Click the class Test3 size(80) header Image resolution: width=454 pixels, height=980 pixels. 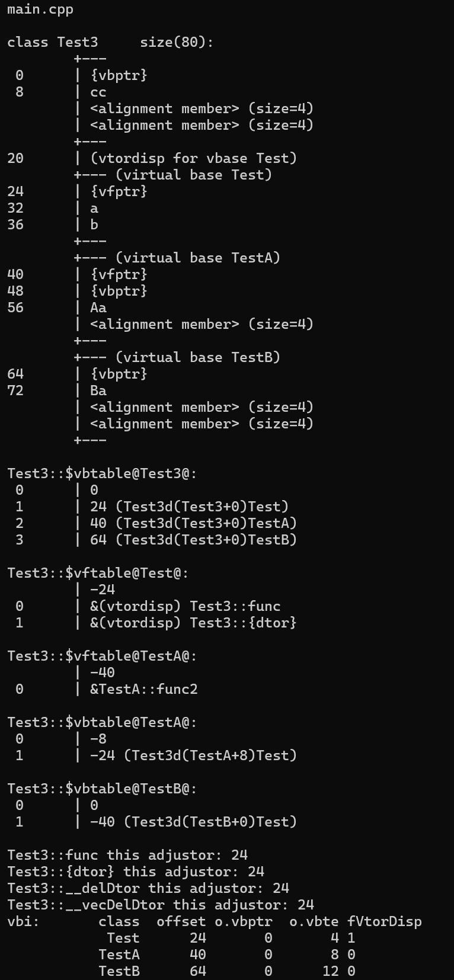[110, 43]
